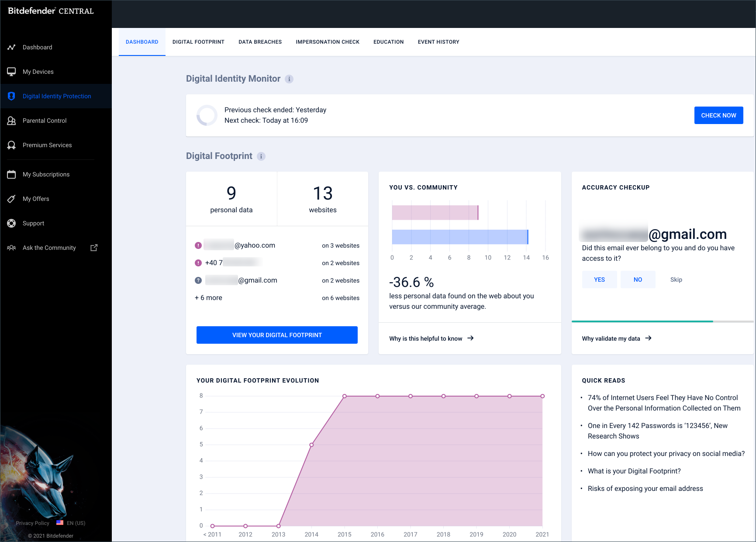This screenshot has width=756, height=542.
Task: Click the EN (US) language selector
Action: point(76,523)
